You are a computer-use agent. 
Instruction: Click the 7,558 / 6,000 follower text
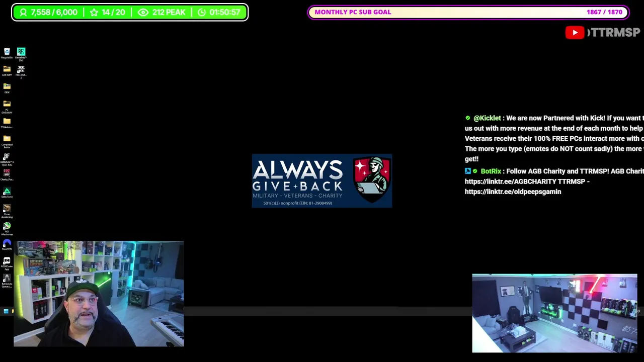[x=54, y=12]
